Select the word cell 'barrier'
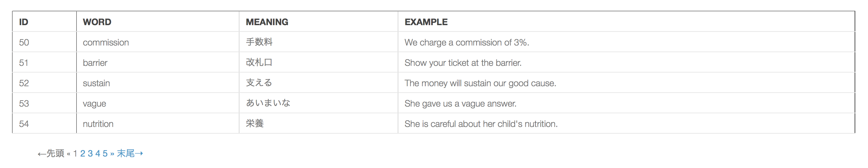868x168 pixels. click(x=158, y=62)
